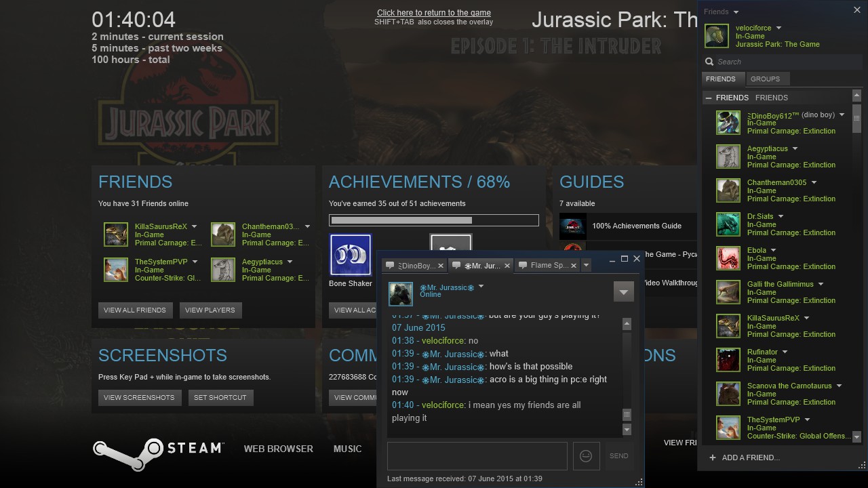This screenshot has width=868, height=488.
Task: Click VIEW ALL FRIENDS button
Action: [134, 310]
